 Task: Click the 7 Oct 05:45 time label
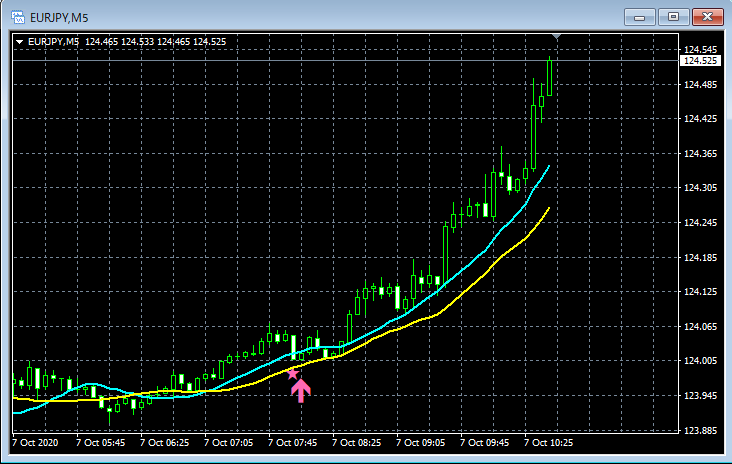tap(100, 443)
